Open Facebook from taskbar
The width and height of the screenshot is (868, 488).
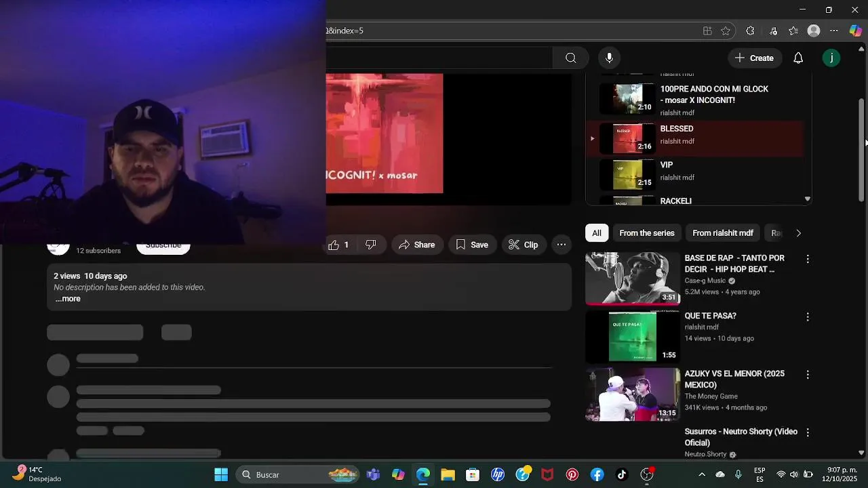[x=597, y=474]
